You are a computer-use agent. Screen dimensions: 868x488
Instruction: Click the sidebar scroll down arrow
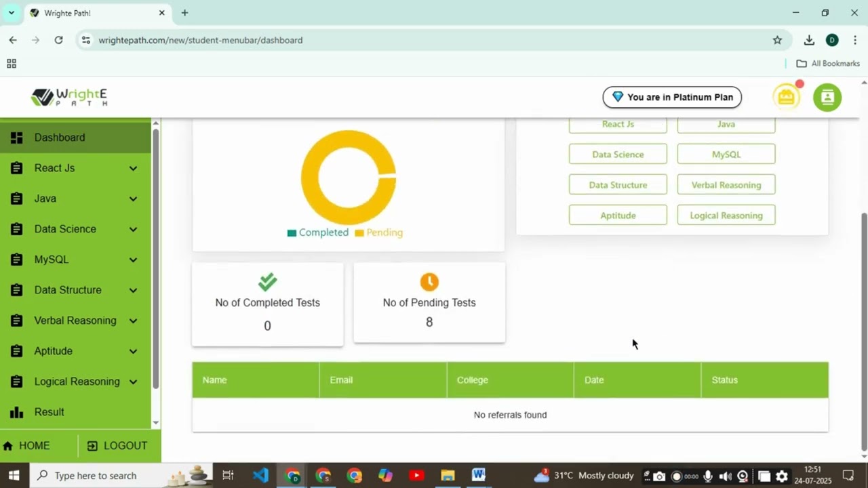click(x=156, y=423)
